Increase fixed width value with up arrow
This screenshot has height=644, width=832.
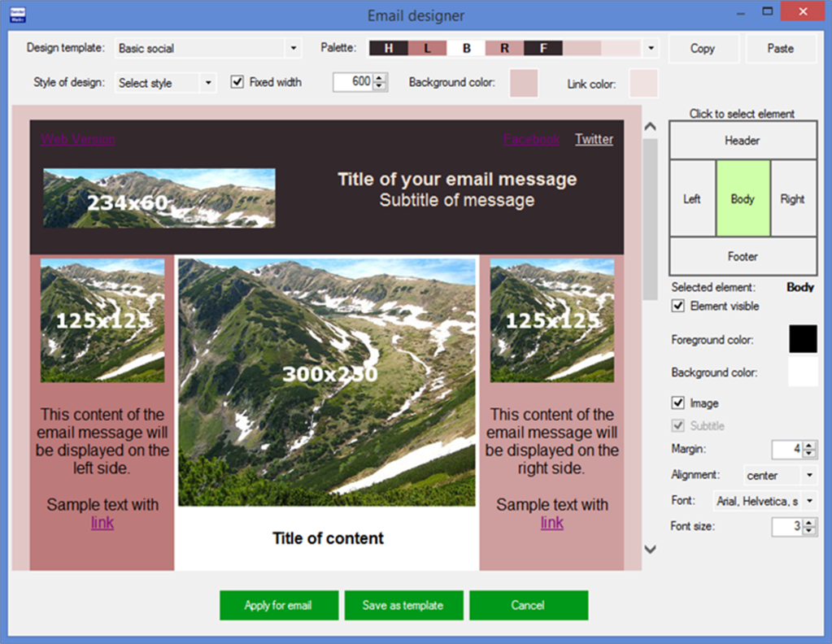click(380, 78)
